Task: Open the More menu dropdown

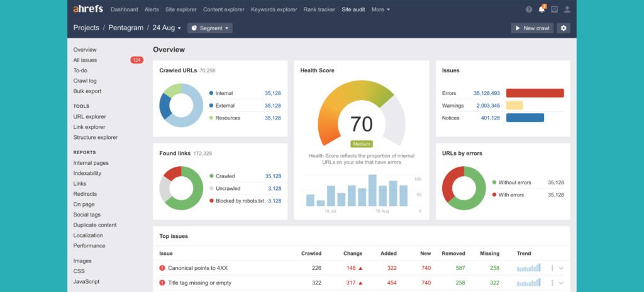Action: (380, 9)
